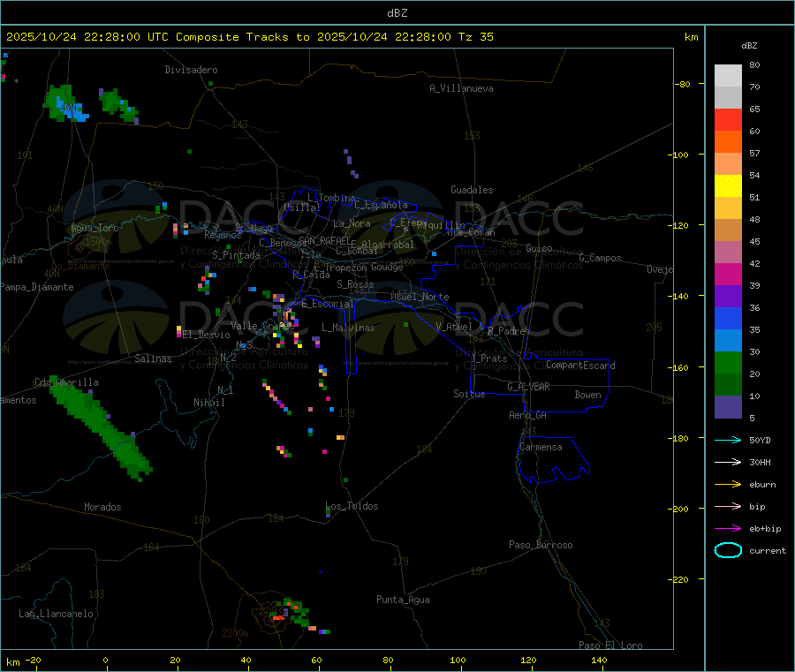795x672 pixels.
Task: Click the magenta eb+bip arrow icon
Action: tap(728, 528)
